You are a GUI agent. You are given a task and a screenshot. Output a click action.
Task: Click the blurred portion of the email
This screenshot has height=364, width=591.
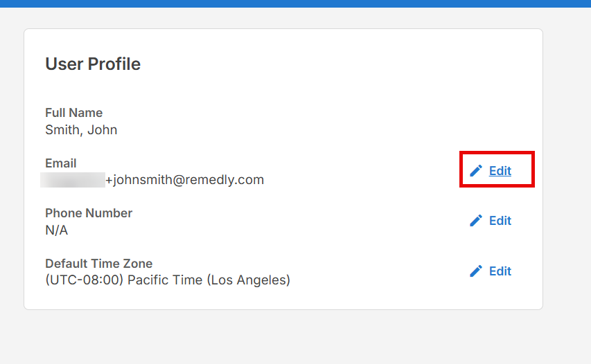pos(73,180)
